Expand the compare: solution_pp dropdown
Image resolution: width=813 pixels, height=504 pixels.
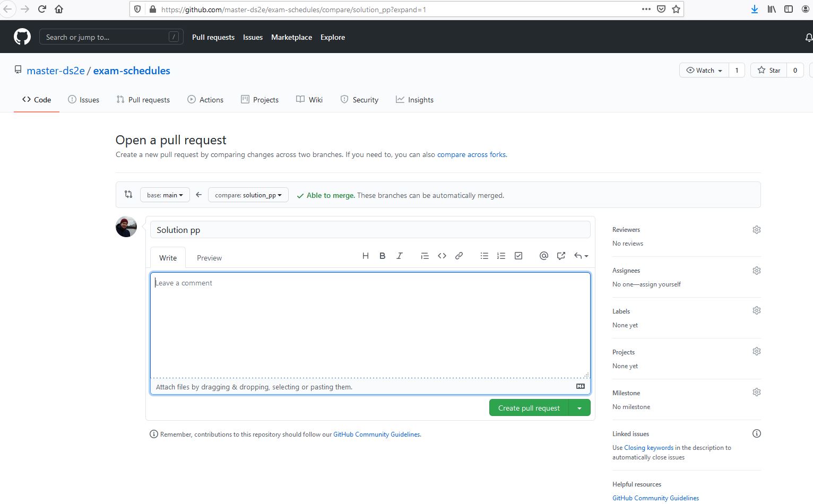point(248,195)
